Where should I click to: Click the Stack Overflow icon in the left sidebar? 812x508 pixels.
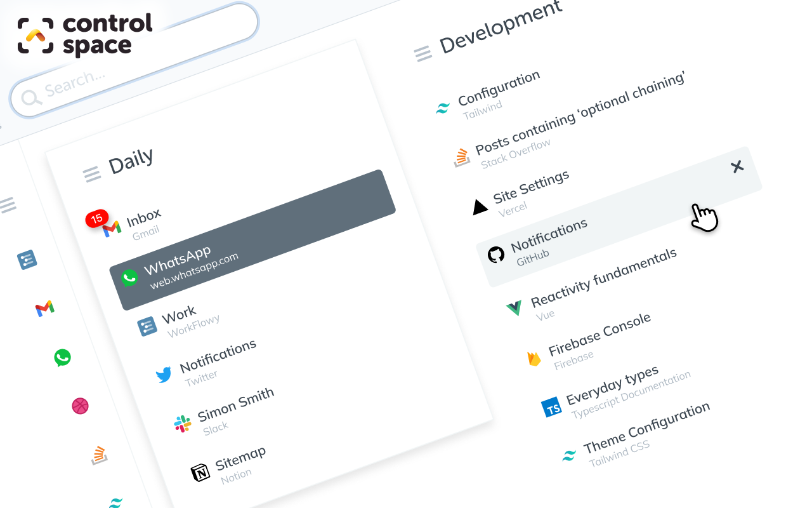[98, 455]
